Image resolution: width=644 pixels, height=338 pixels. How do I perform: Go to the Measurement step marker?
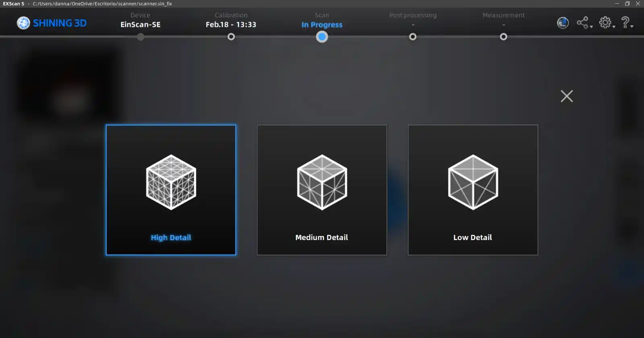(x=504, y=37)
